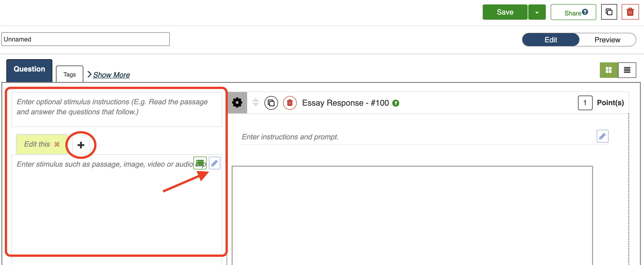Expand the Show More options
644x265 pixels.
pyautogui.click(x=111, y=75)
